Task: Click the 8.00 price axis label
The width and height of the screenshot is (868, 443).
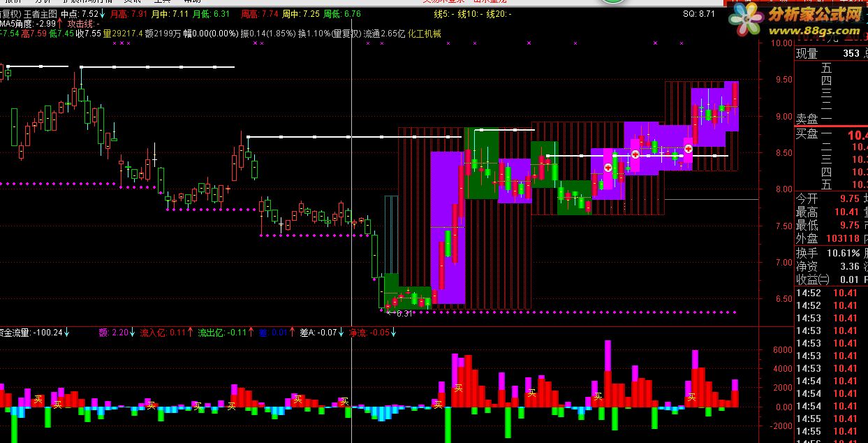Action: click(x=784, y=189)
